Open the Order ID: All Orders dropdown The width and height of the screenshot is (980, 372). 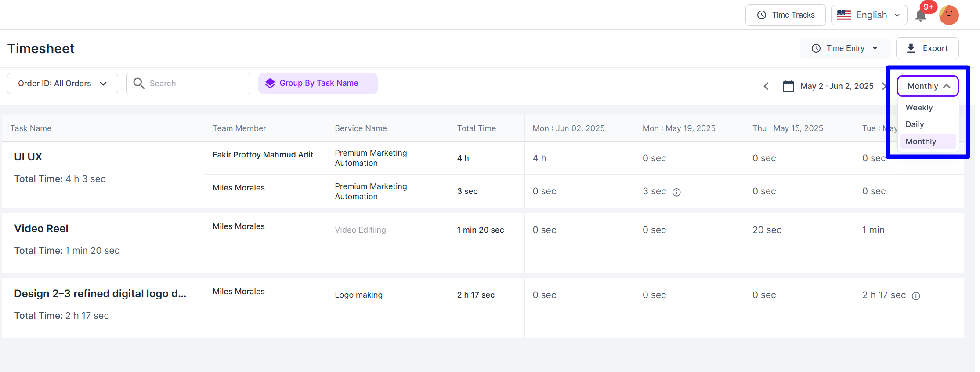tap(62, 84)
